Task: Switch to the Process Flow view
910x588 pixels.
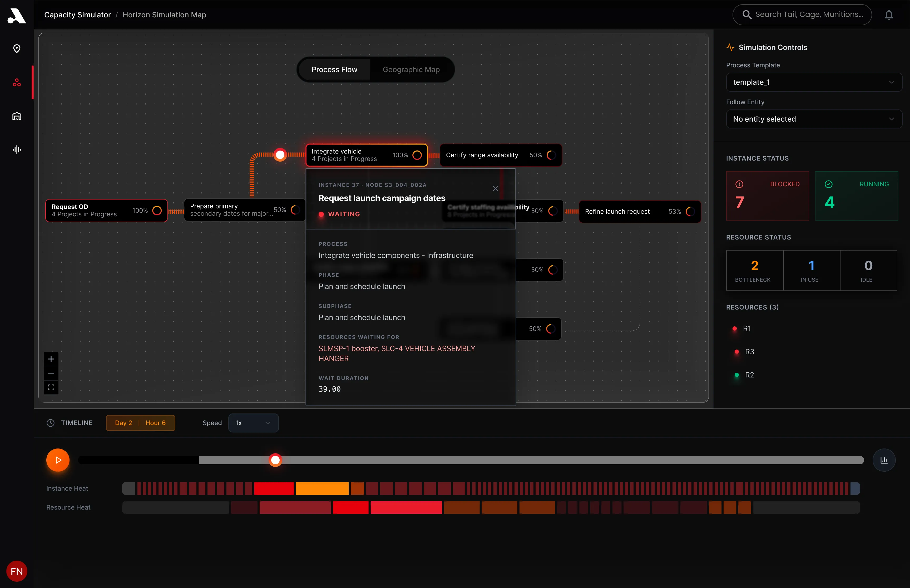Action: (x=334, y=69)
